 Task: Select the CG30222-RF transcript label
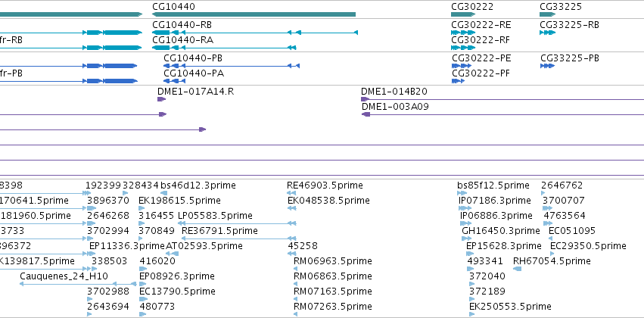pos(481,40)
